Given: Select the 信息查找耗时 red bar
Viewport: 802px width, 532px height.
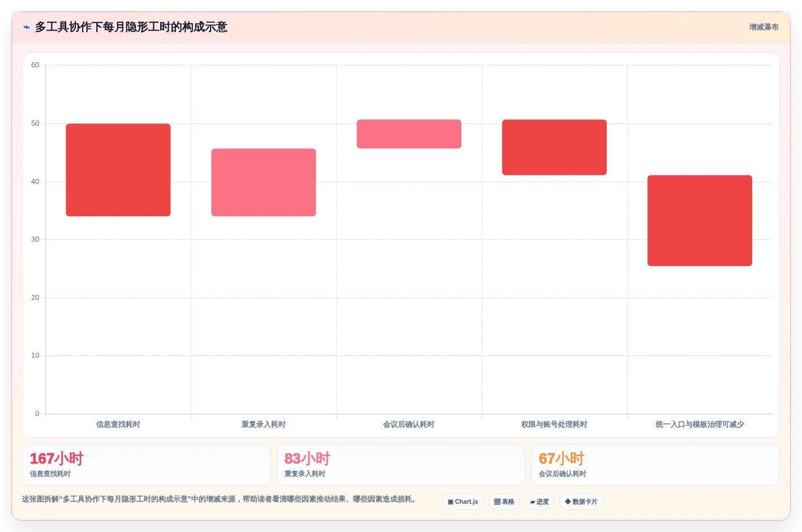Looking at the screenshot, I should coord(118,170).
